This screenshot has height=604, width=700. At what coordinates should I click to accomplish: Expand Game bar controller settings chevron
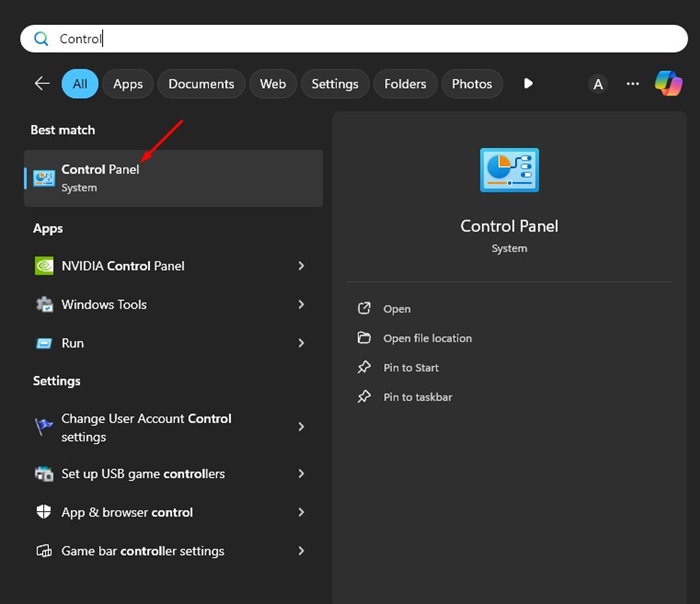(301, 551)
